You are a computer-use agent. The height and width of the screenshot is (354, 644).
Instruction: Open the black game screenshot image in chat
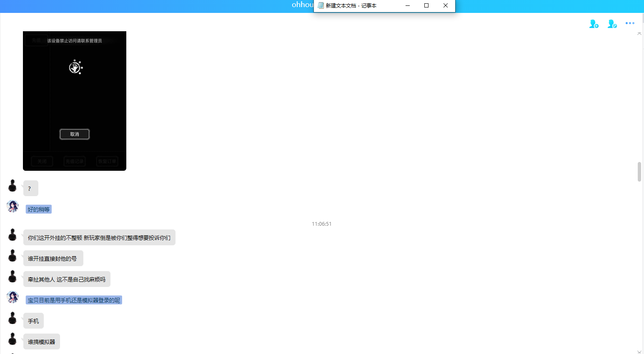(x=75, y=101)
